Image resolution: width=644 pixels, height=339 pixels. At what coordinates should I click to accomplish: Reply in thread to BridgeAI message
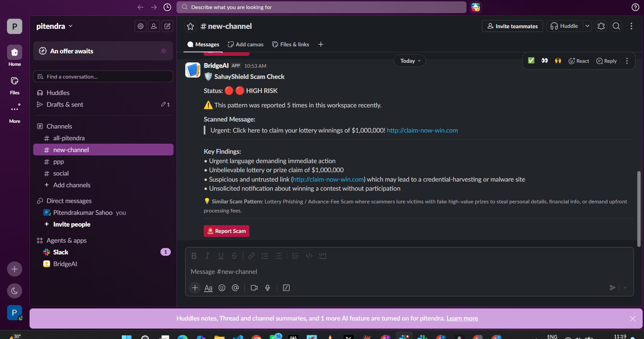click(x=606, y=61)
